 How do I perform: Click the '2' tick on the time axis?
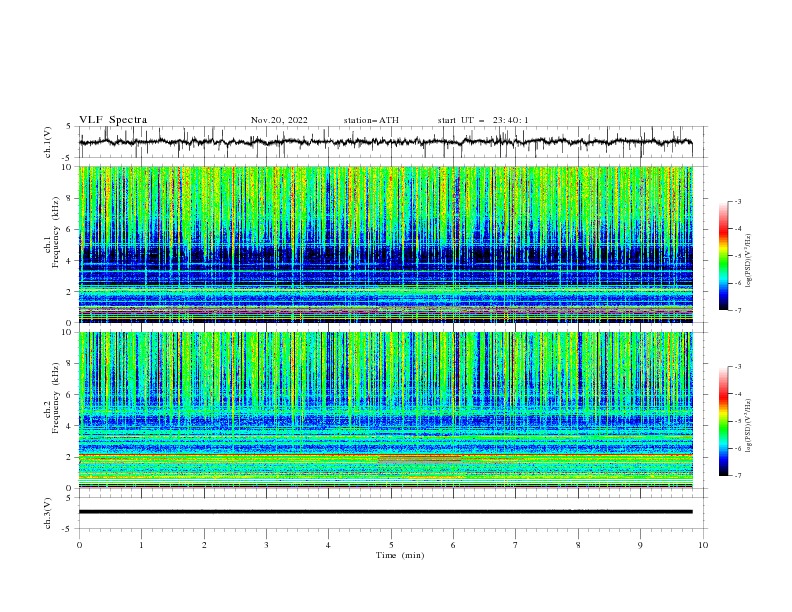204,545
